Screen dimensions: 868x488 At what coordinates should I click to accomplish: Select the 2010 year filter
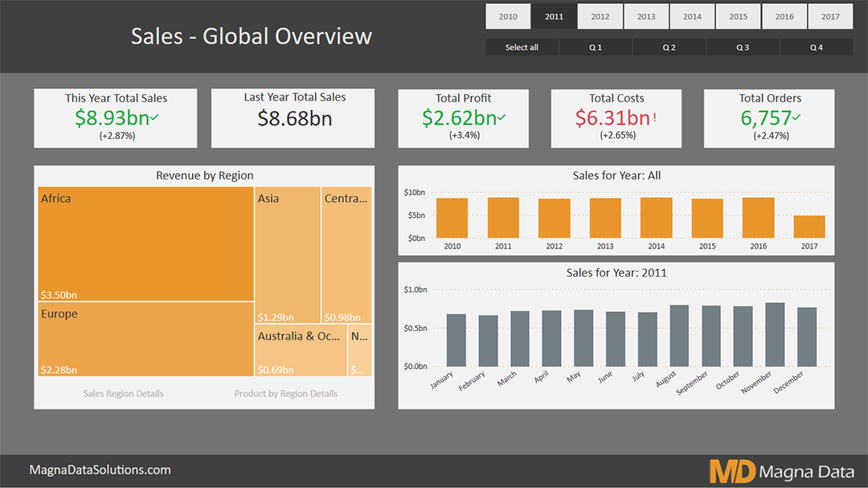tap(507, 16)
